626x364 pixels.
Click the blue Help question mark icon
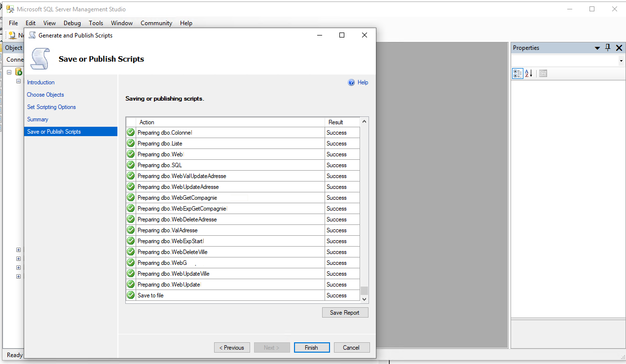point(351,82)
